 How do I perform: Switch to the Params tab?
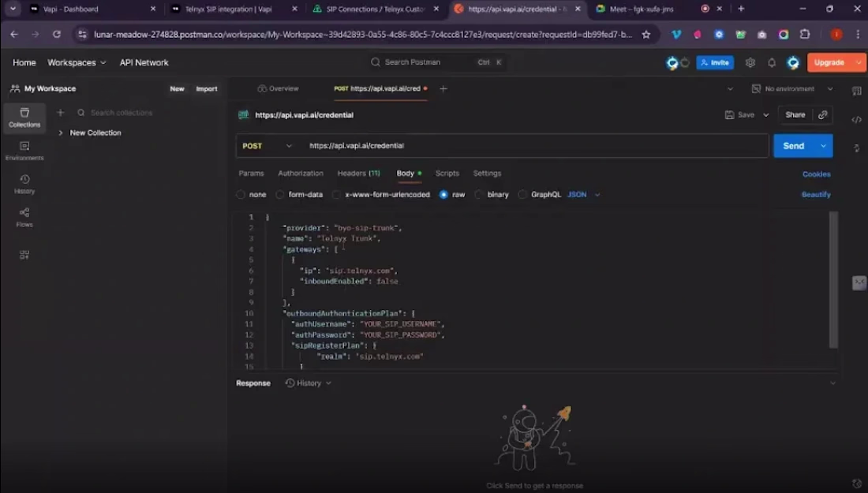coord(251,174)
